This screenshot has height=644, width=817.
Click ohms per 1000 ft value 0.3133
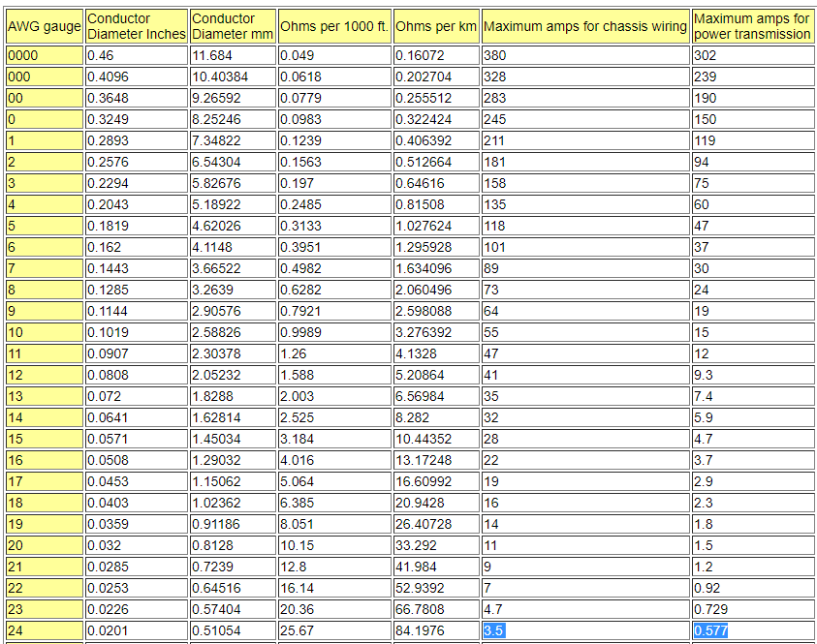click(x=334, y=226)
